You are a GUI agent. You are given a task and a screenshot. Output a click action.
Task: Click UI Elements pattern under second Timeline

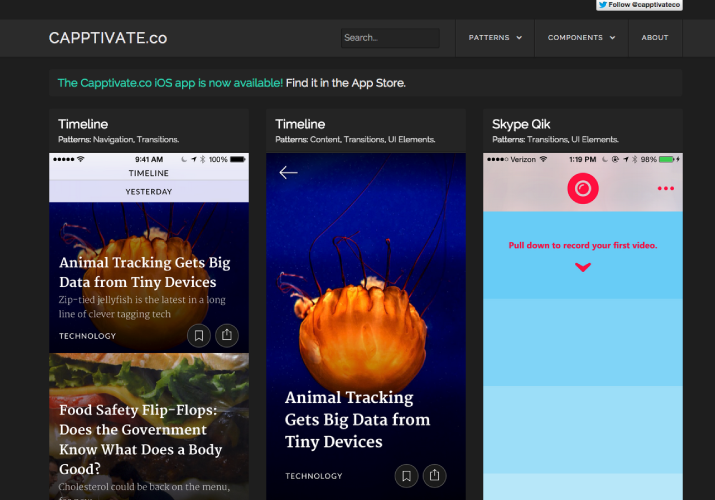[411, 139]
